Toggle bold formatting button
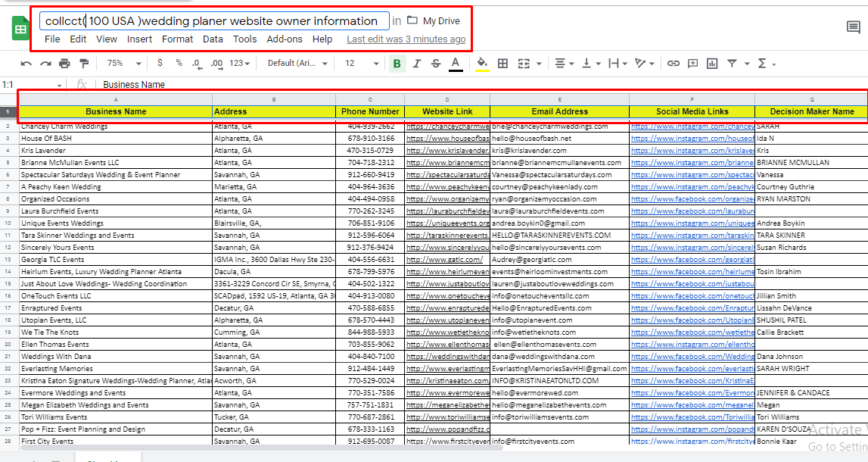This screenshot has width=868, height=462. coord(397,64)
